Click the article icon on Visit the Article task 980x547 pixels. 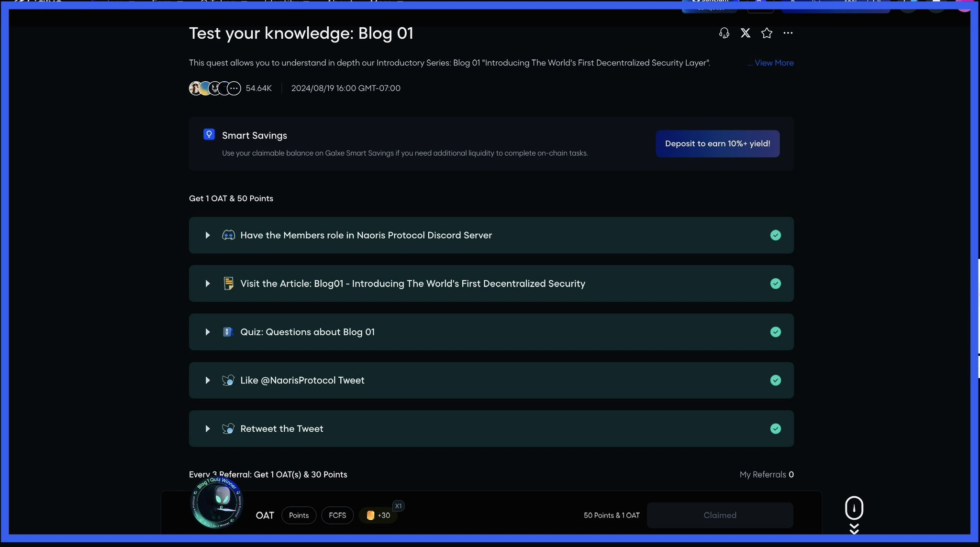228,284
